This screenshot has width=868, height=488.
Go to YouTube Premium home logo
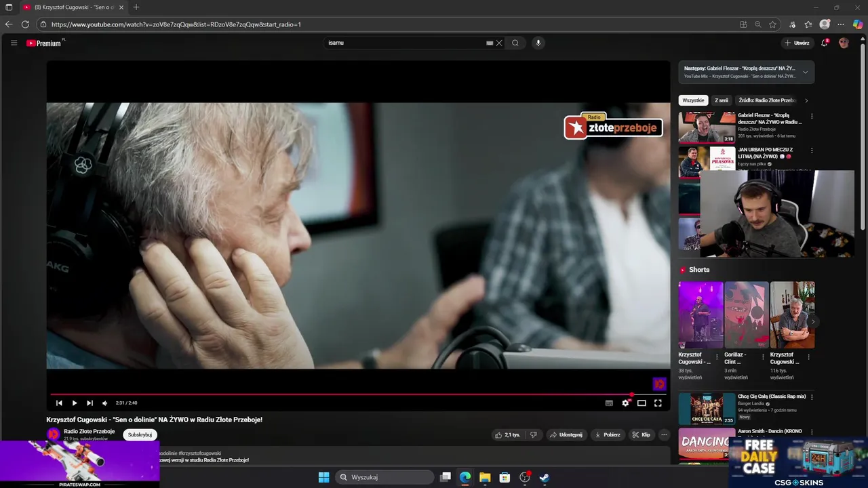pyautogui.click(x=44, y=43)
